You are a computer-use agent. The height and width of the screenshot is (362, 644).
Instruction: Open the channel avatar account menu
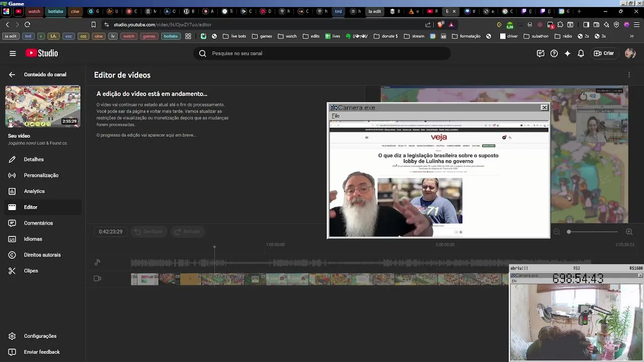[630, 53]
